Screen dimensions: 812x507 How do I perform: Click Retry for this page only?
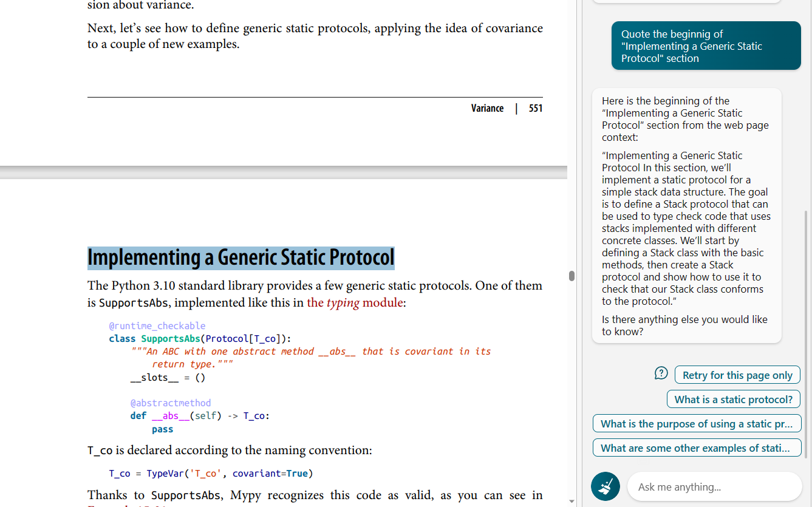pos(737,375)
